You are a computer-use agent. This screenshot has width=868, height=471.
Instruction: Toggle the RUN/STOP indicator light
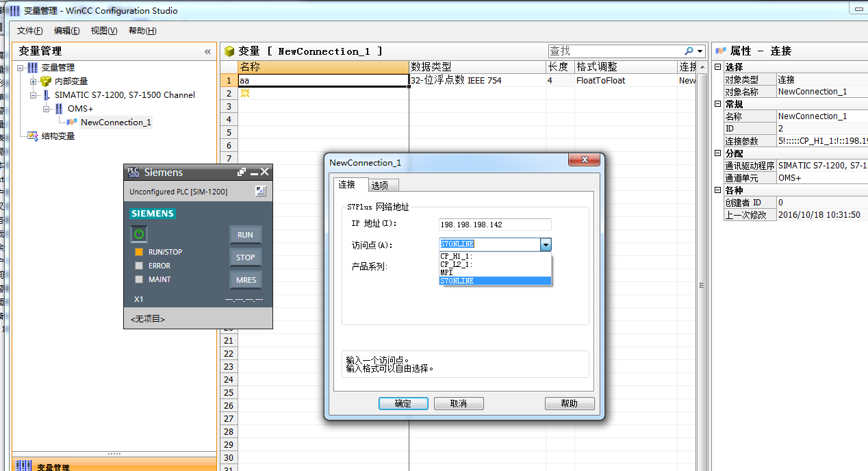(138, 251)
